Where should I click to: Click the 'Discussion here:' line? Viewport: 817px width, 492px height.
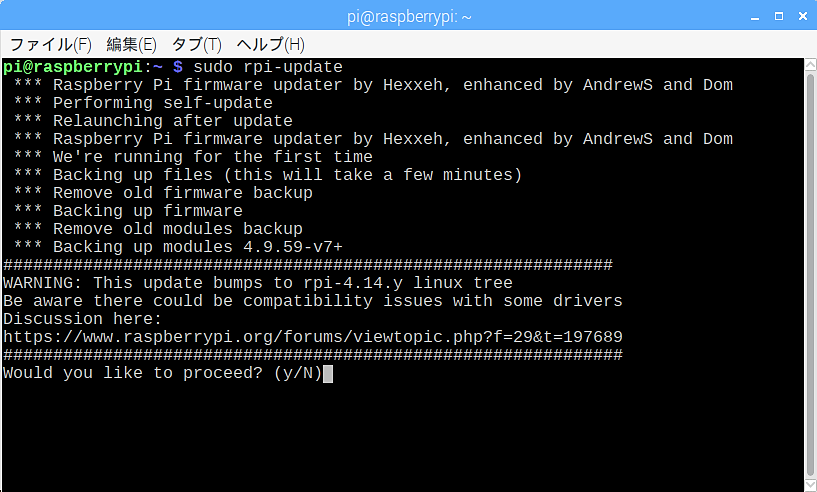tap(82, 319)
